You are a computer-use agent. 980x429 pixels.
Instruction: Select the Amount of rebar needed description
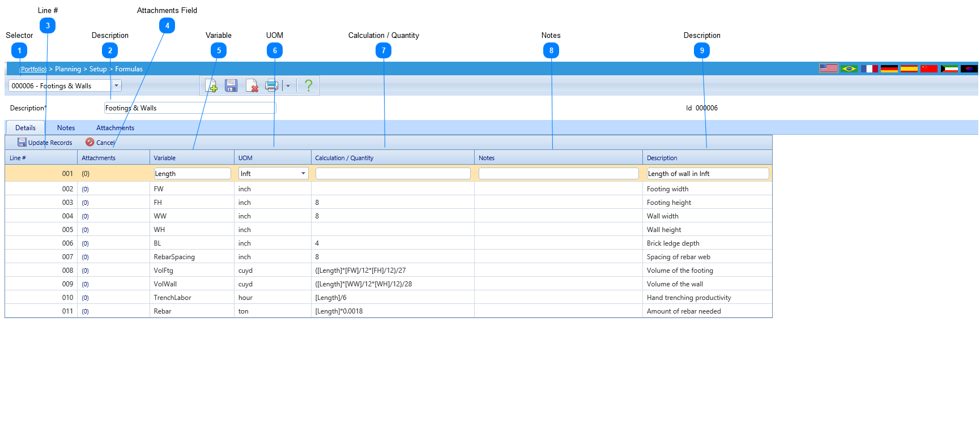pos(708,311)
